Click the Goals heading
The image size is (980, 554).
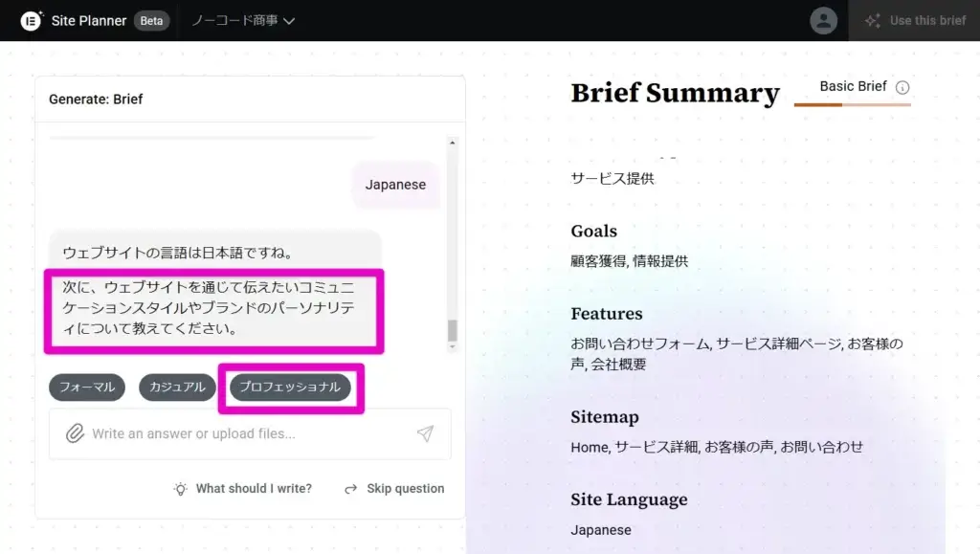pyautogui.click(x=593, y=232)
